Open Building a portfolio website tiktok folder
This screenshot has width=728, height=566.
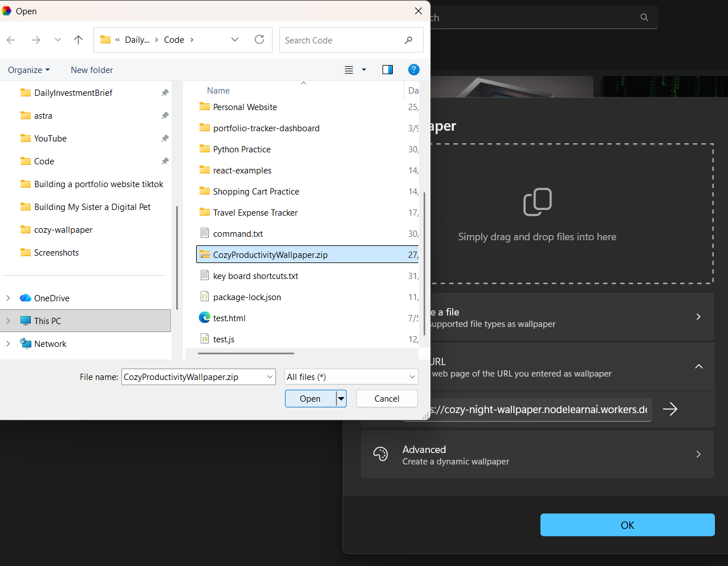99,184
